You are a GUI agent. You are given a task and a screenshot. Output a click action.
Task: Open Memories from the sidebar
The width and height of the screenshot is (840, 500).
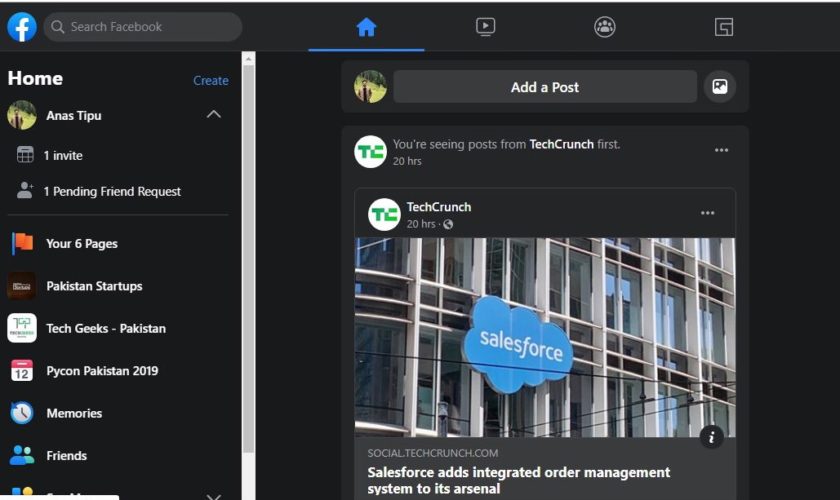(74, 413)
